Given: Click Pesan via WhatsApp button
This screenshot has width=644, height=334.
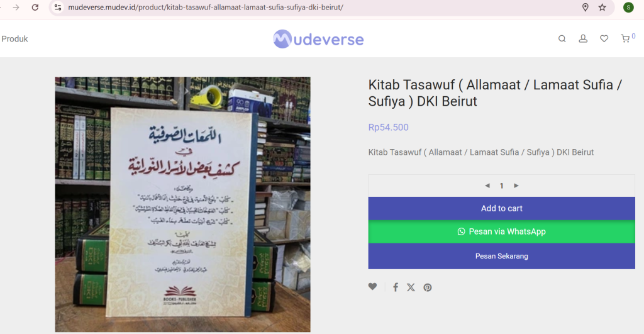Looking at the screenshot, I should pyautogui.click(x=501, y=231).
